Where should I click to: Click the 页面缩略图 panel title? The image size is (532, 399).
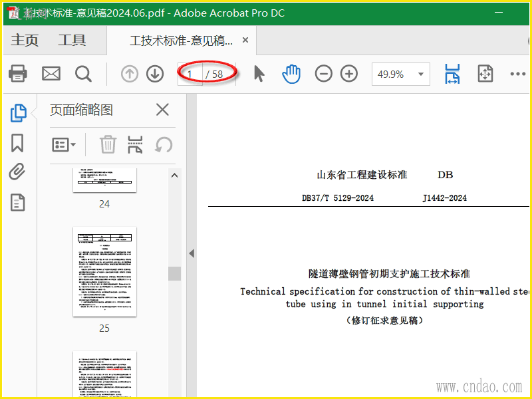tap(81, 110)
